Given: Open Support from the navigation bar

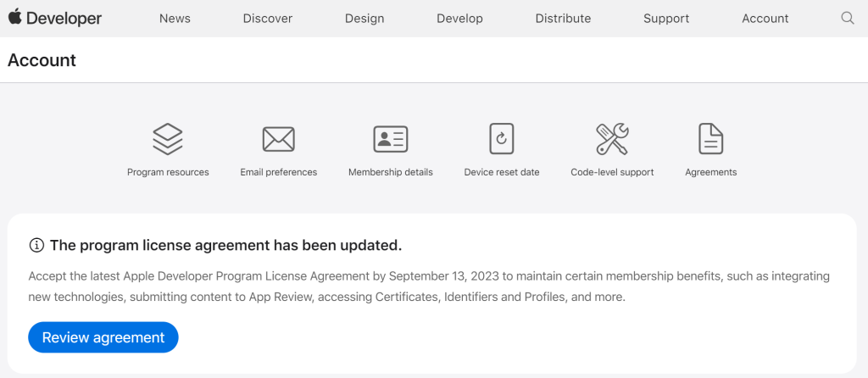Looking at the screenshot, I should point(666,19).
